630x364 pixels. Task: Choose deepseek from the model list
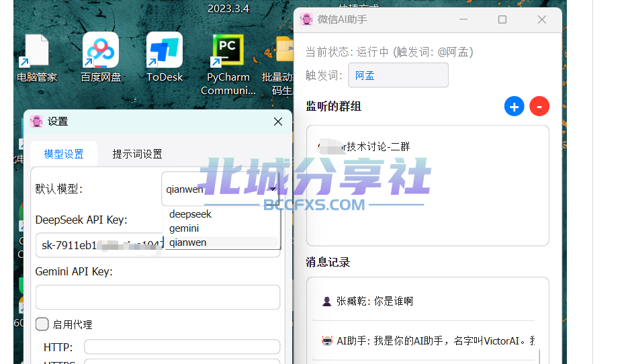pyautogui.click(x=190, y=214)
